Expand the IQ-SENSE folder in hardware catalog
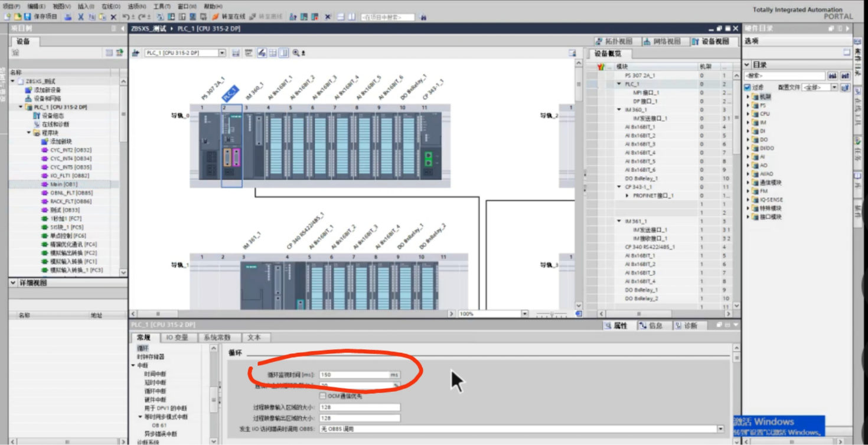The height and width of the screenshot is (445, 868). [748, 200]
